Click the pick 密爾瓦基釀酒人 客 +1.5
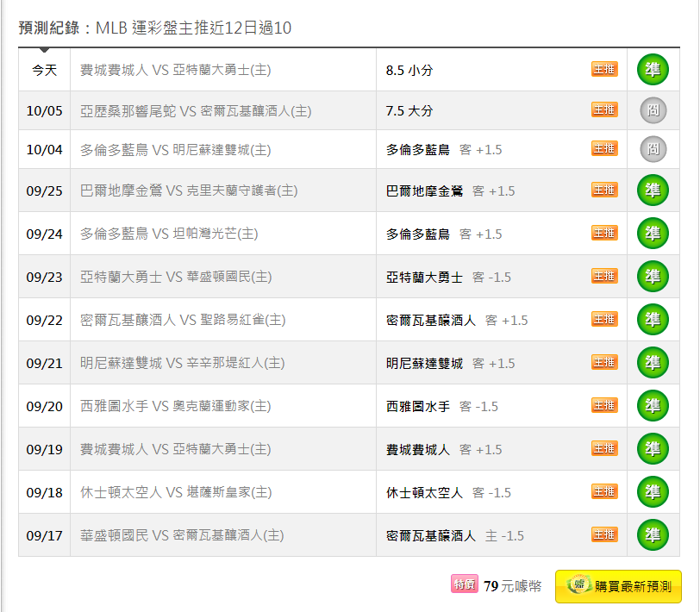This screenshot has height=612, width=700. (457, 320)
